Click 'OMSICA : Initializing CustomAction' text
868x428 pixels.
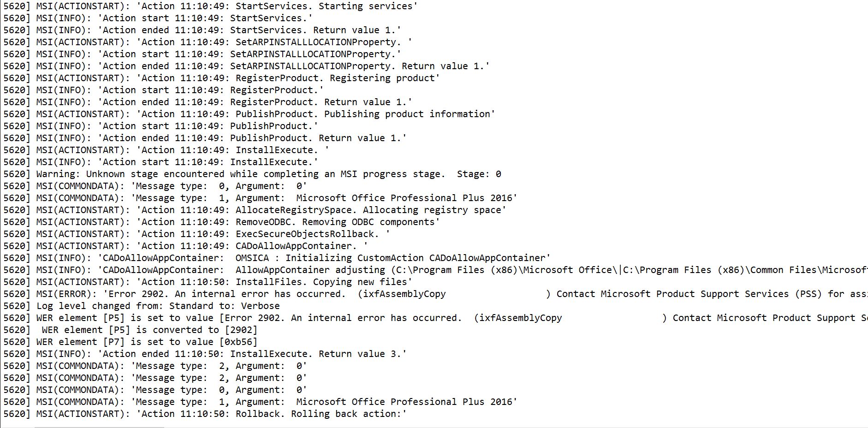(329, 258)
